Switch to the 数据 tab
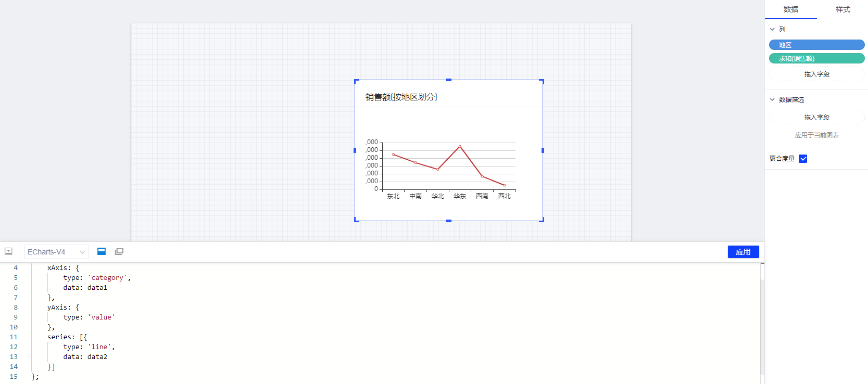This screenshot has width=868, height=384. [790, 9]
